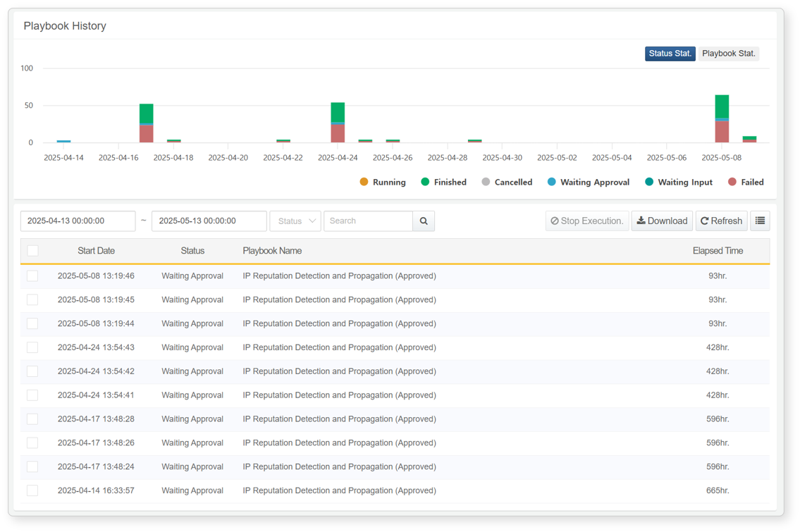Click the 665hr. elapsed time cell

[x=718, y=490]
